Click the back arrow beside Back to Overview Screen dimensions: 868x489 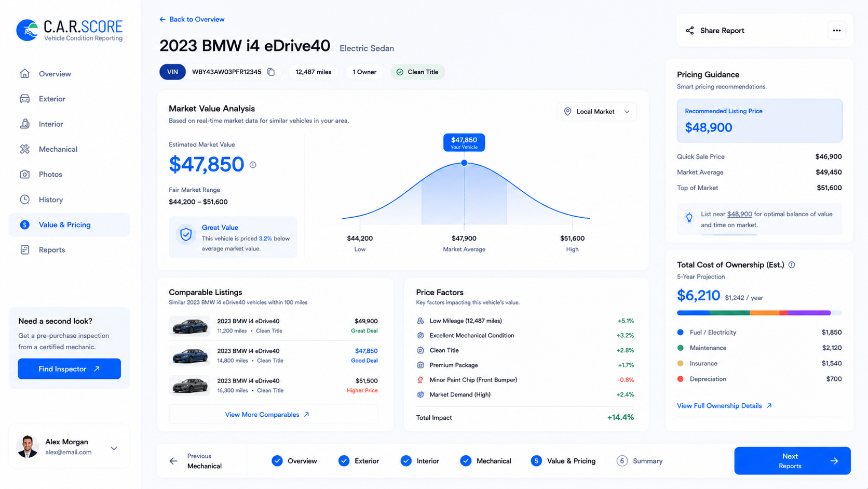click(162, 19)
